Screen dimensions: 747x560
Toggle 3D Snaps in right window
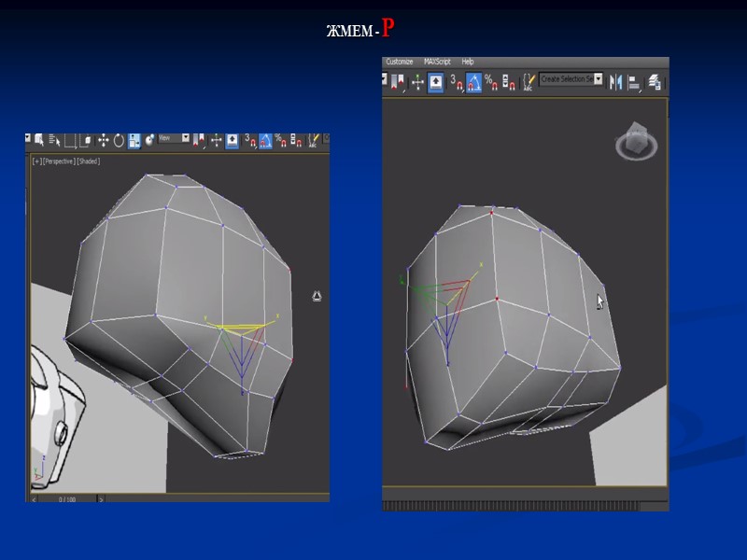[457, 82]
